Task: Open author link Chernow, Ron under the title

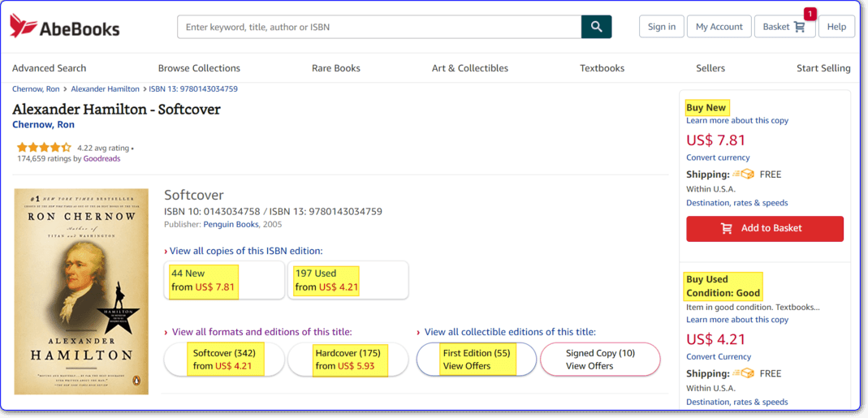Action: [43, 124]
